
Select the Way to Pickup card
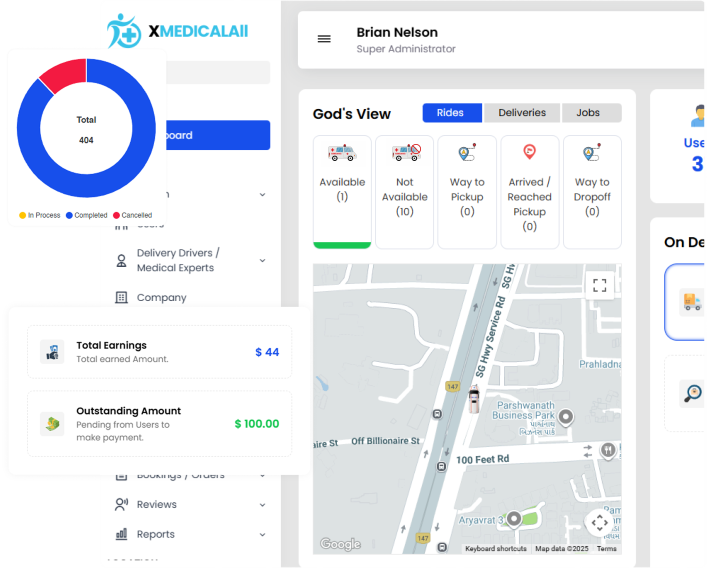click(467, 192)
